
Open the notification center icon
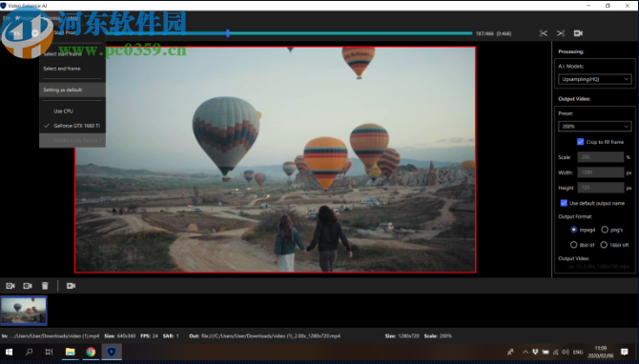click(625, 352)
